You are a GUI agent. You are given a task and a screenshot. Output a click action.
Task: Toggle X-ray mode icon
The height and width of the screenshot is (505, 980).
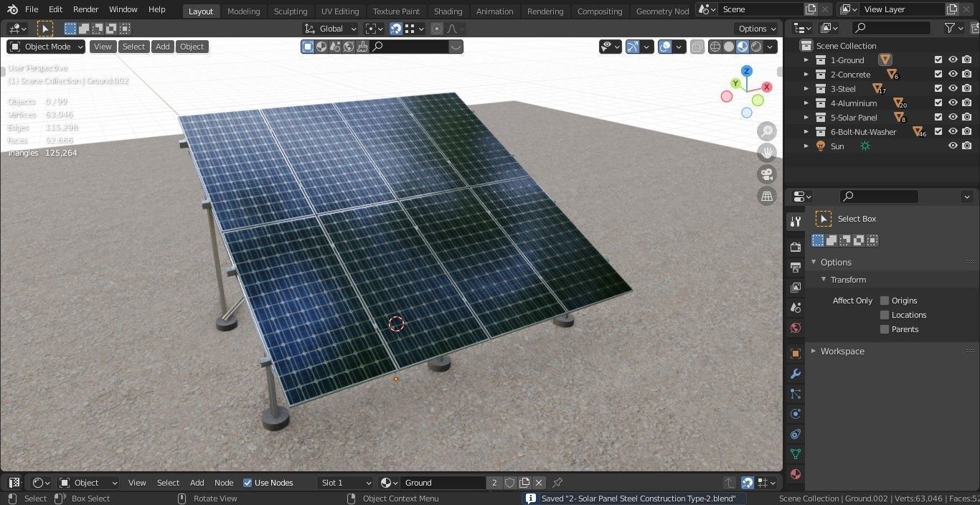point(697,47)
